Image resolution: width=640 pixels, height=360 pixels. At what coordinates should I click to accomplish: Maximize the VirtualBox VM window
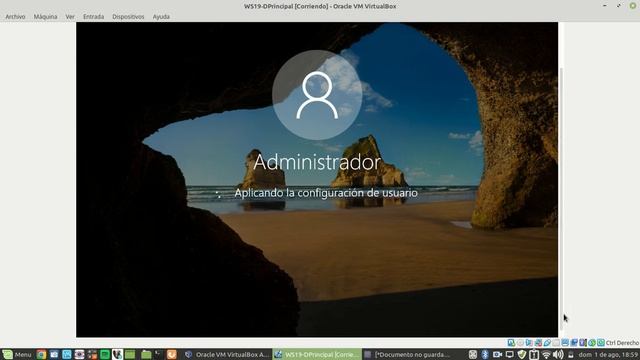[619, 6]
